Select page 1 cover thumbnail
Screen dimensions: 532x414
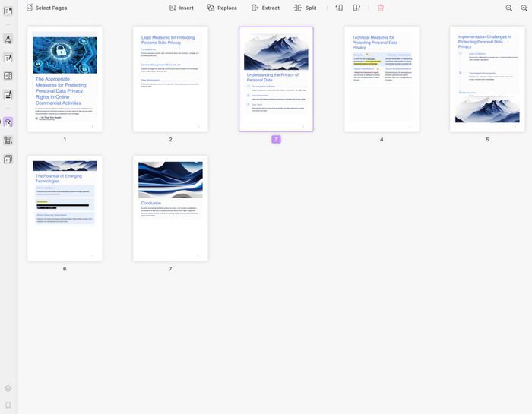65,79
